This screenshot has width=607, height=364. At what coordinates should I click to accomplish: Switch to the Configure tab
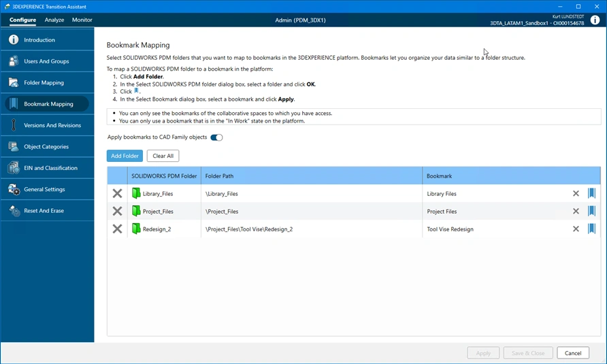coord(22,20)
